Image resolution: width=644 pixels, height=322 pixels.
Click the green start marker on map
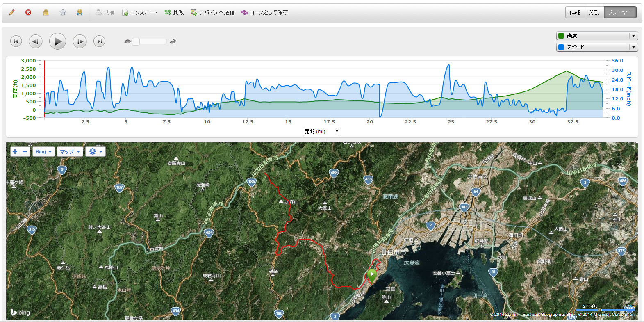[372, 276]
